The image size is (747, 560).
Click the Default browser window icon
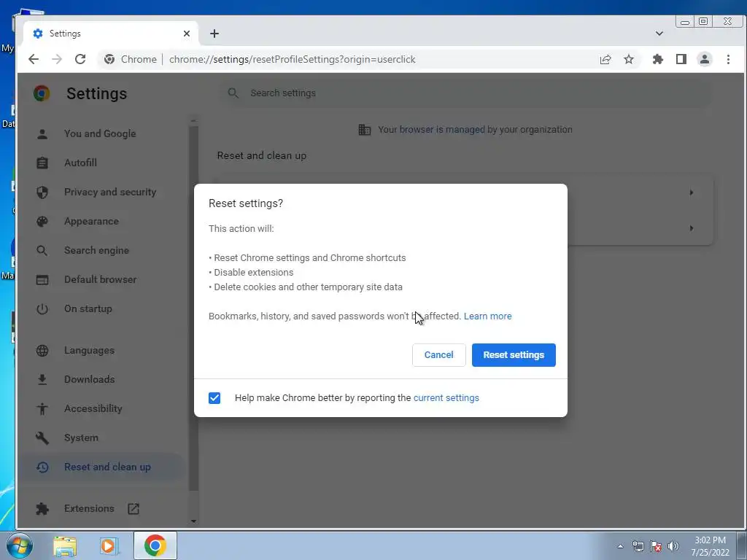[42, 279]
